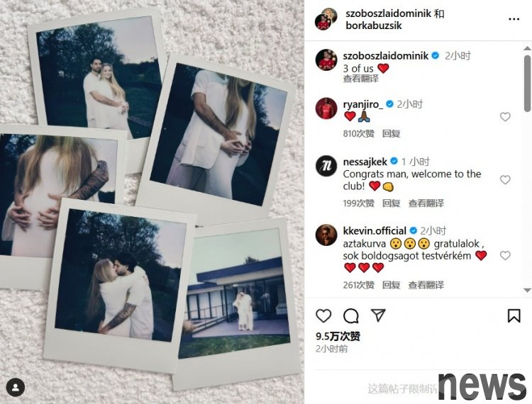Click the comments scrollbar thumb

(x=527, y=84)
